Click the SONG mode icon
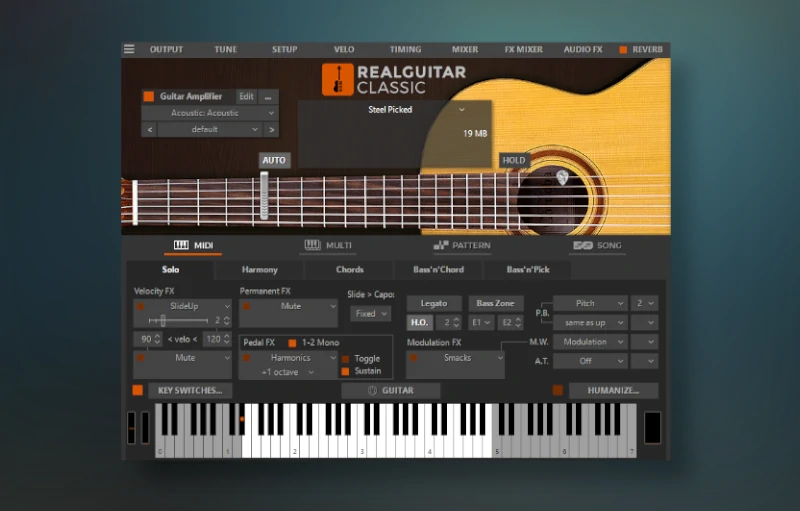800x511 pixels. coord(583,245)
